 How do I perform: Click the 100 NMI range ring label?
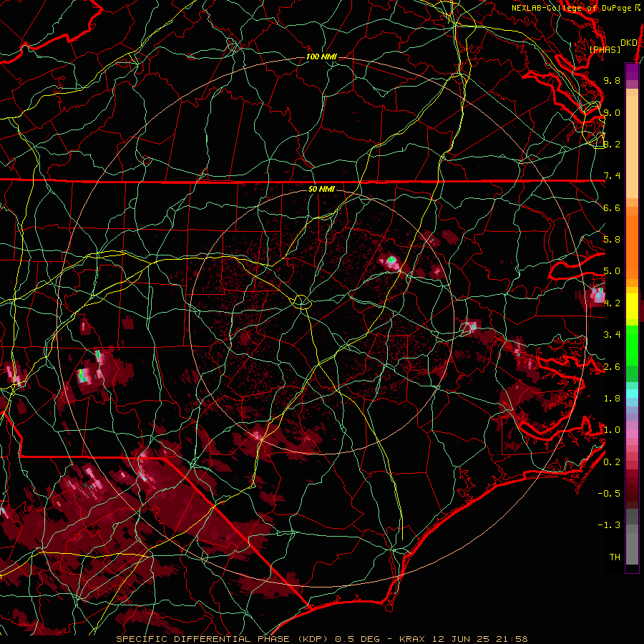[321, 57]
